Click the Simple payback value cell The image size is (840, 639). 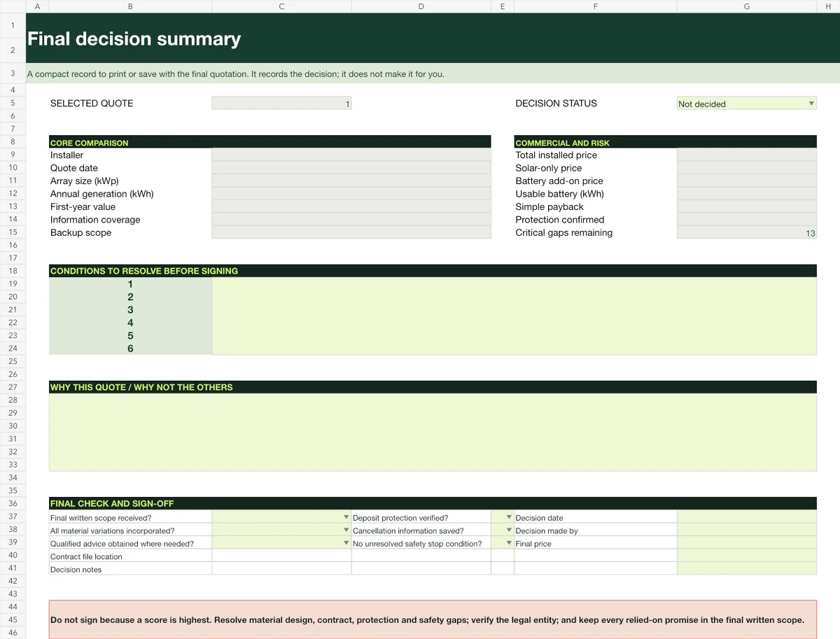click(747, 206)
